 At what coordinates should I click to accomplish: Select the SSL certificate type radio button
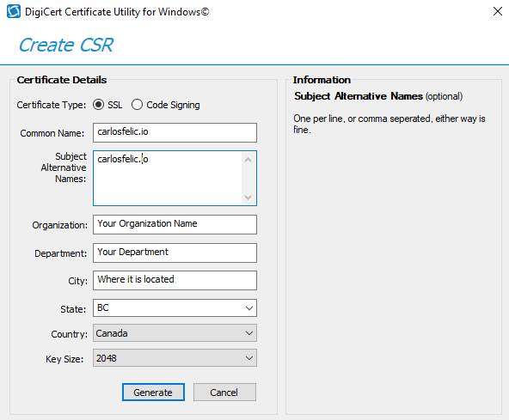pyautogui.click(x=98, y=105)
